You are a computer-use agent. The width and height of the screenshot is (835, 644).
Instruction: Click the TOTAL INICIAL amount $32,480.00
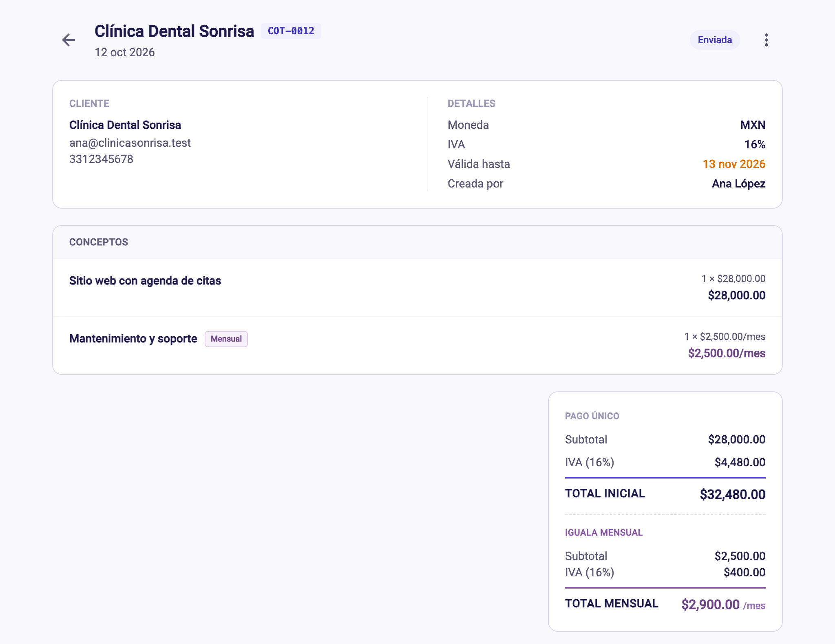732,494
